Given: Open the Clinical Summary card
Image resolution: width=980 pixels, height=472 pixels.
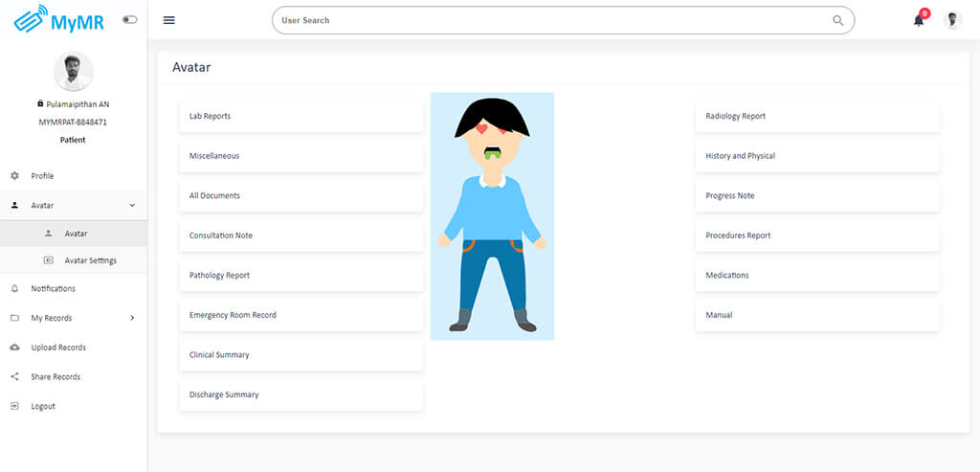Looking at the screenshot, I should [301, 355].
